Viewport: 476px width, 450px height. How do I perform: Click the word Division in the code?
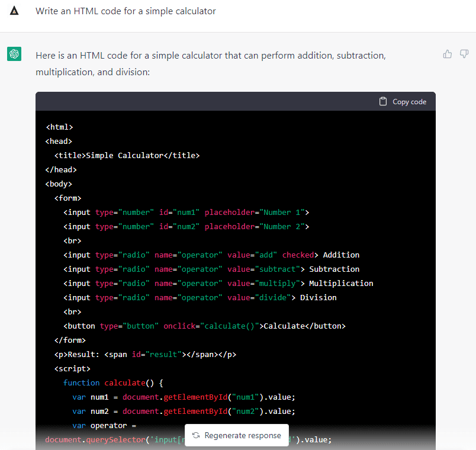318,297
